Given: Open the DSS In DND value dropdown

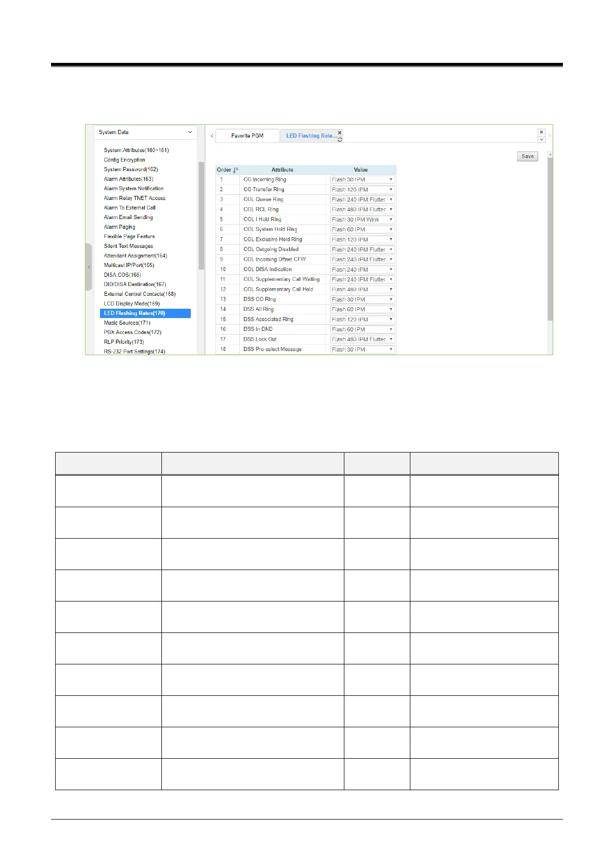Looking at the screenshot, I should pyautogui.click(x=362, y=329).
